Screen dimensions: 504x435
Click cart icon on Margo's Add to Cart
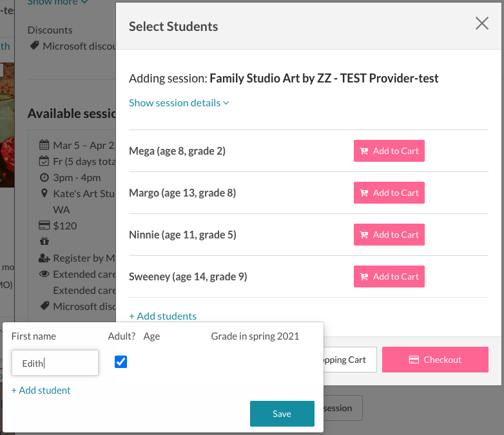point(364,193)
